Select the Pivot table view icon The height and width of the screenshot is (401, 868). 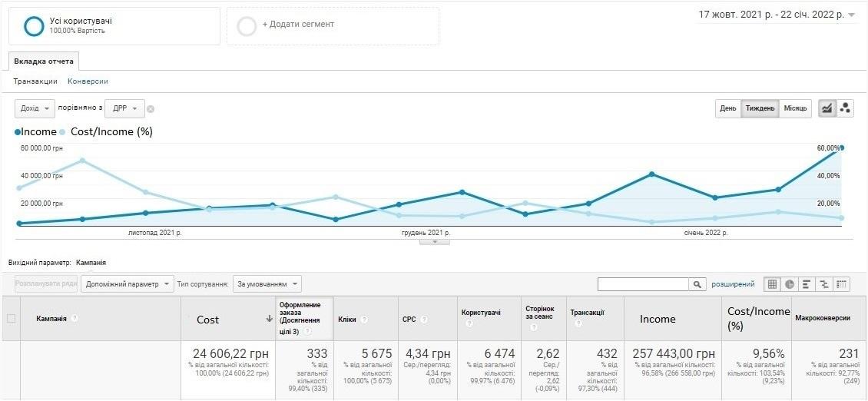[x=841, y=284]
